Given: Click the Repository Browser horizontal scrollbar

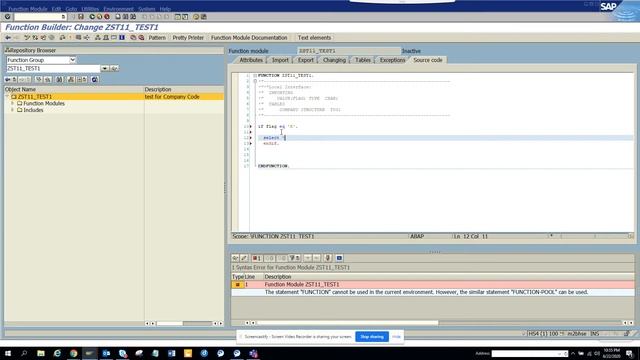Looking at the screenshot, I should click(169, 323).
